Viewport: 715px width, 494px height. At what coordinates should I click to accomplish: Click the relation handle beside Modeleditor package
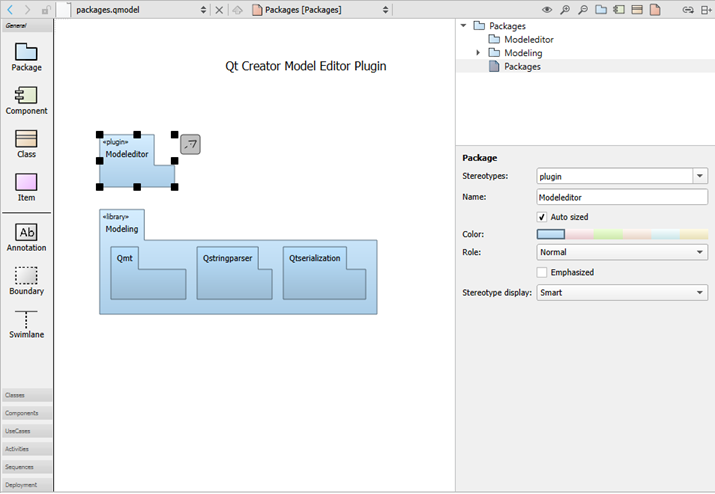click(x=190, y=145)
